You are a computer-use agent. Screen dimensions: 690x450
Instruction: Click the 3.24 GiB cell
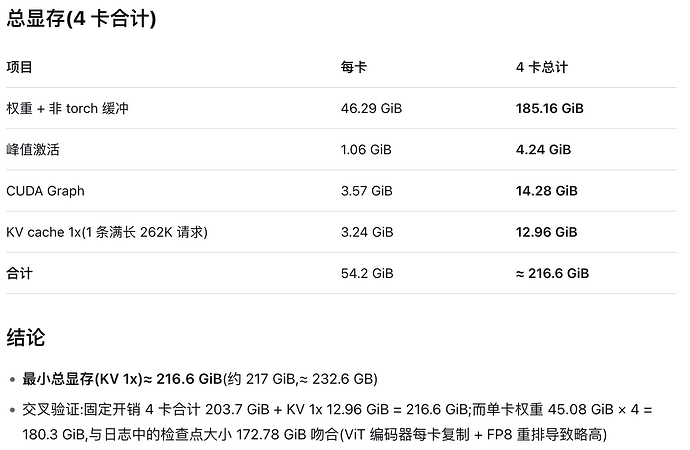(x=367, y=232)
